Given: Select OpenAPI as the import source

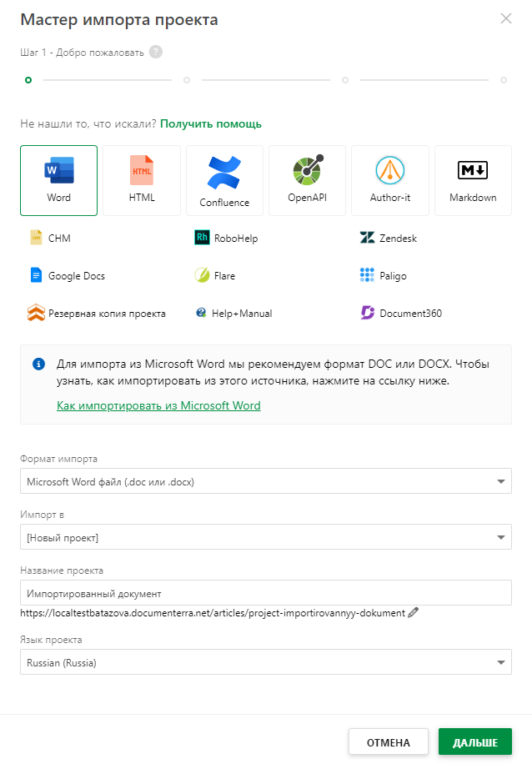Looking at the screenshot, I should point(307,180).
